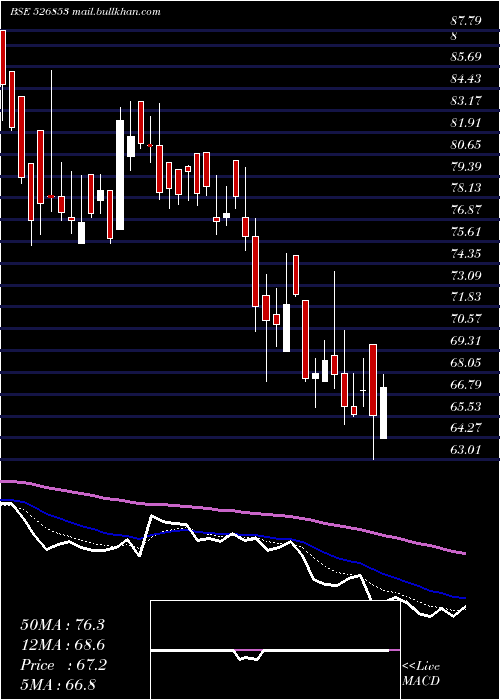Image resolution: width=500 pixels, height=700 pixels.
Task: Select the 79.39 price label
Action: (x=466, y=167)
